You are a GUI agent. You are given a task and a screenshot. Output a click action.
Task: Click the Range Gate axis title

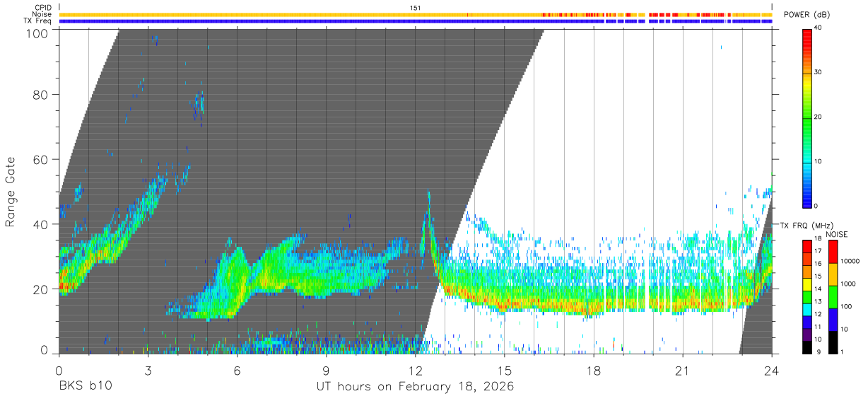pos(11,192)
